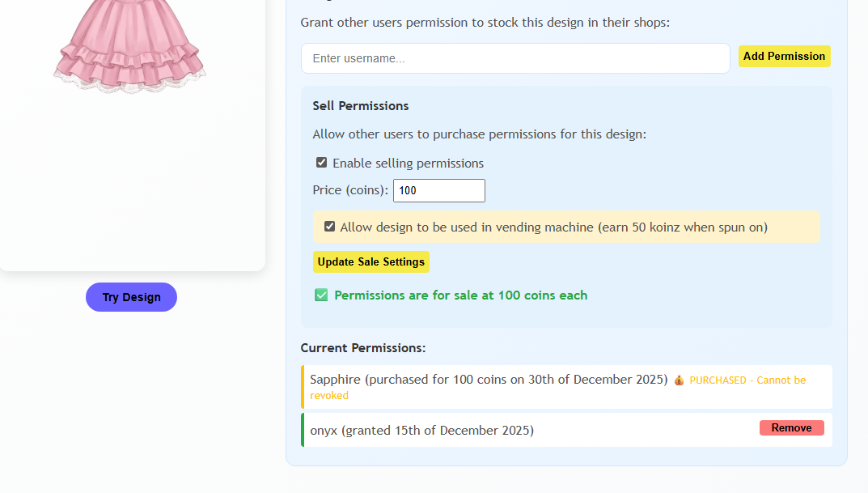
Task: Click the pink dress design preview
Action: [130, 45]
